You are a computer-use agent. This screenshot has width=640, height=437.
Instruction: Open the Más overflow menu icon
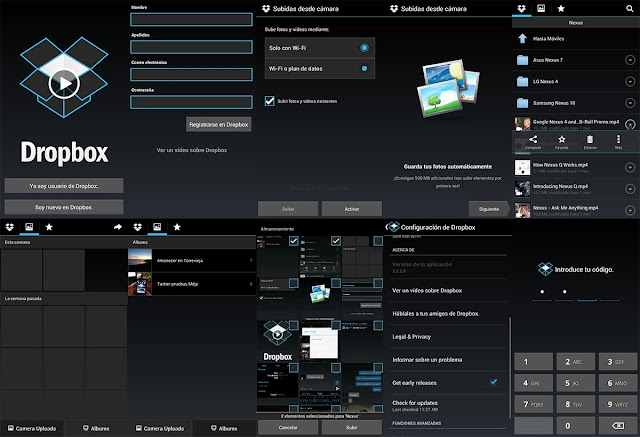coord(618,140)
